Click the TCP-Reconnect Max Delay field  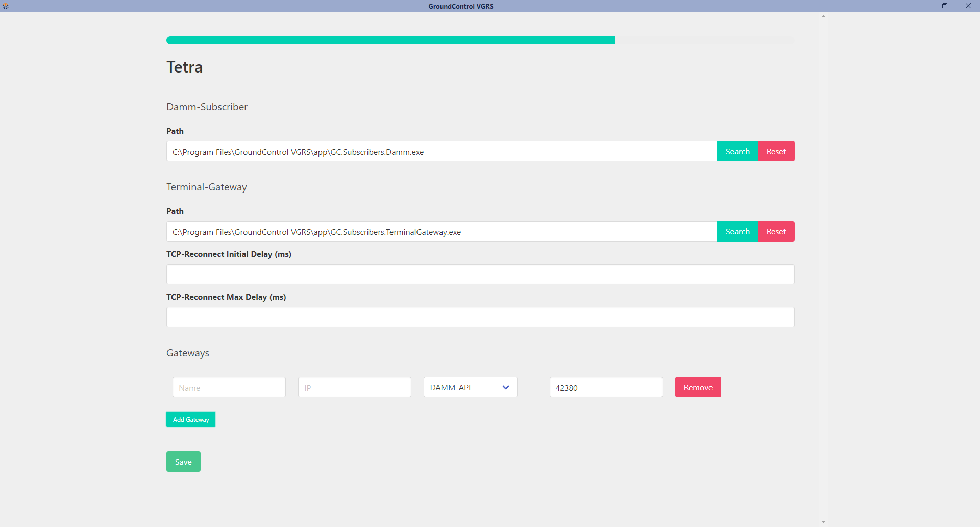click(480, 318)
